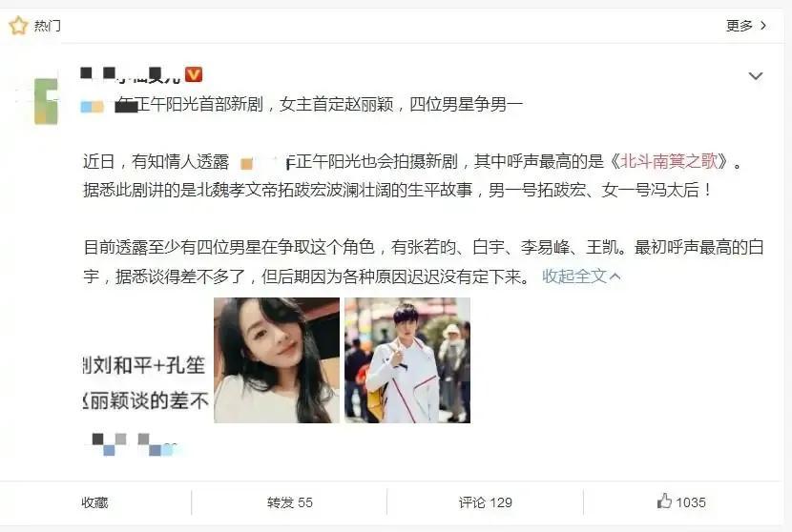Expand the post options dropdown arrow
This screenshot has height=532, width=792.
tap(755, 75)
